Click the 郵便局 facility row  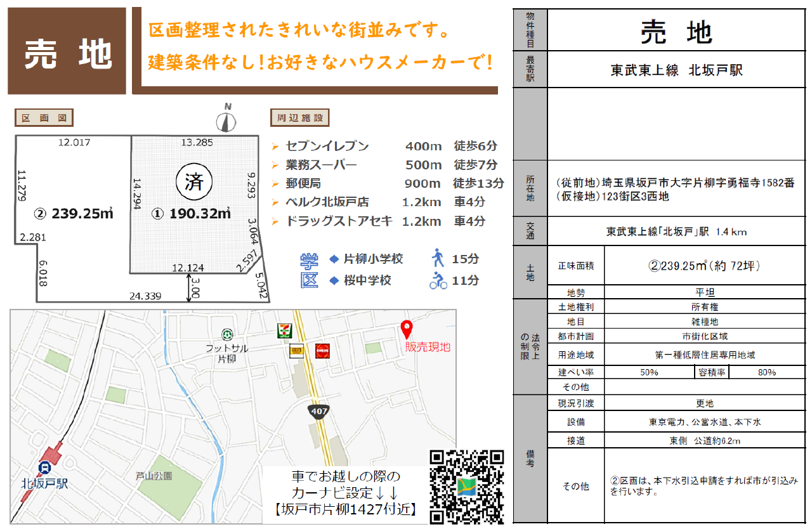pos(387,184)
